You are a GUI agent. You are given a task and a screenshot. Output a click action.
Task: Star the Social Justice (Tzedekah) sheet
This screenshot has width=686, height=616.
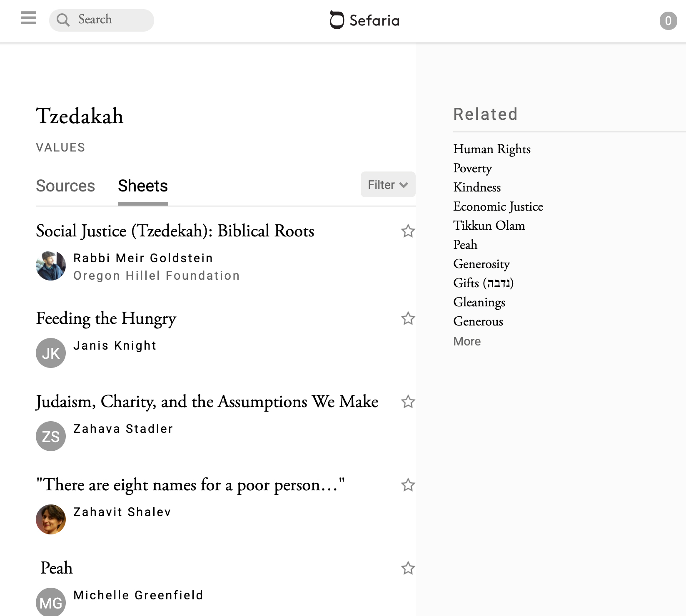[x=408, y=231]
